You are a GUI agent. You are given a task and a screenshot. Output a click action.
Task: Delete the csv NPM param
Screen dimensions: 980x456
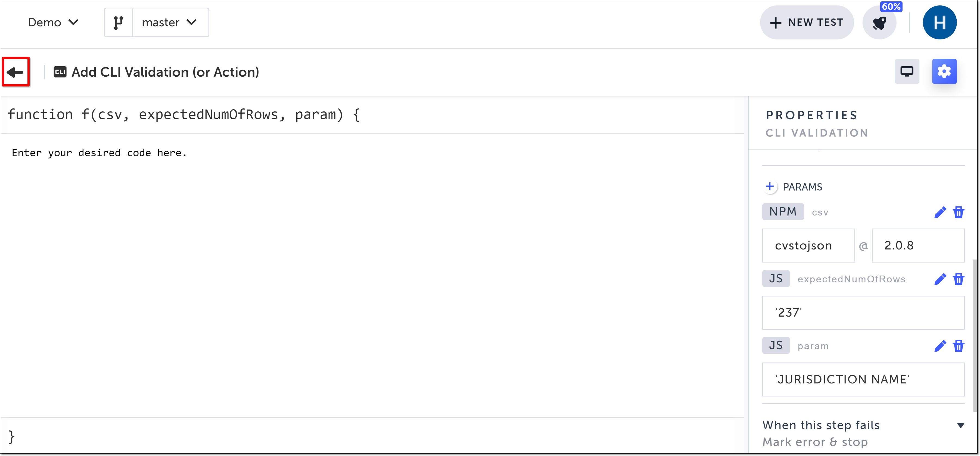[x=958, y=212]
